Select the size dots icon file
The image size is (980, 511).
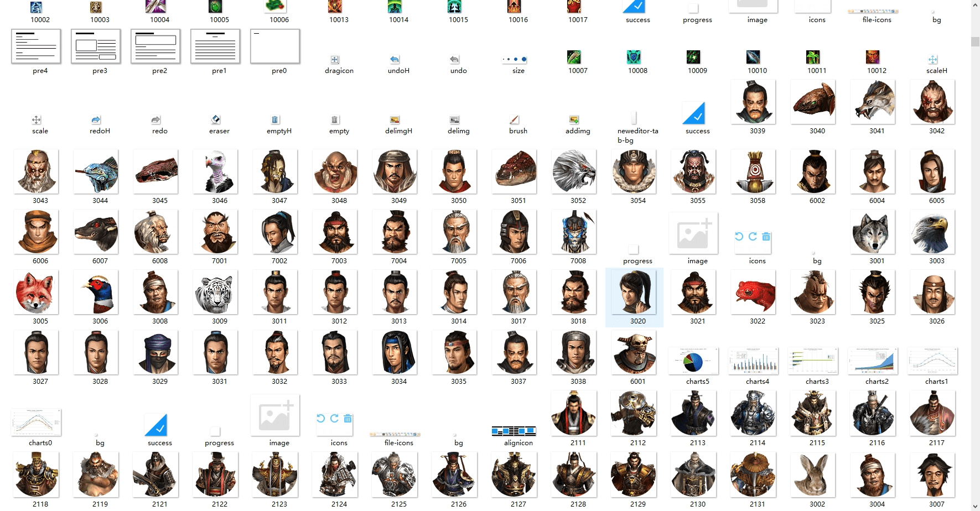tap(514, 59)
